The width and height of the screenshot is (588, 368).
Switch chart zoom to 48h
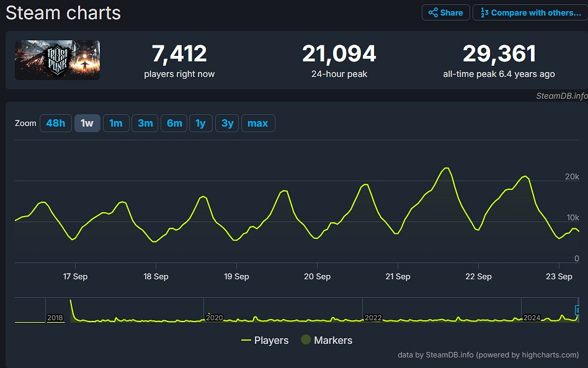[55, 123]
